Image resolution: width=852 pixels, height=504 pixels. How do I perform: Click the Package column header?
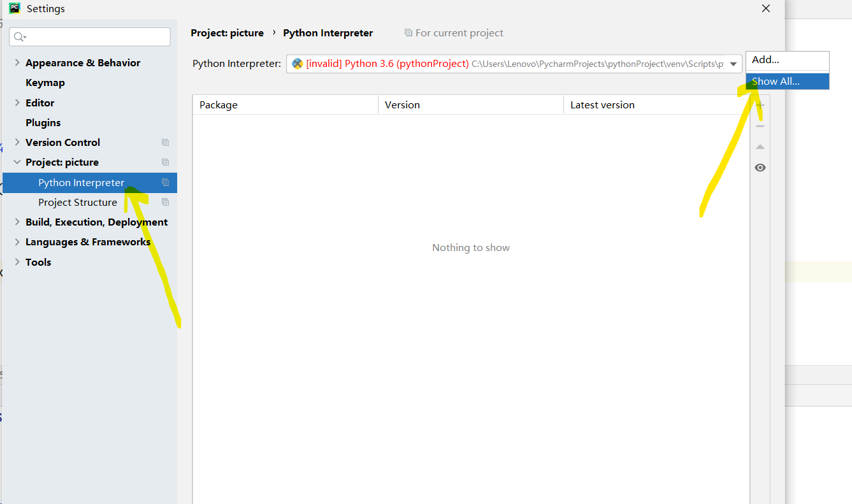[x=285, y=104]
